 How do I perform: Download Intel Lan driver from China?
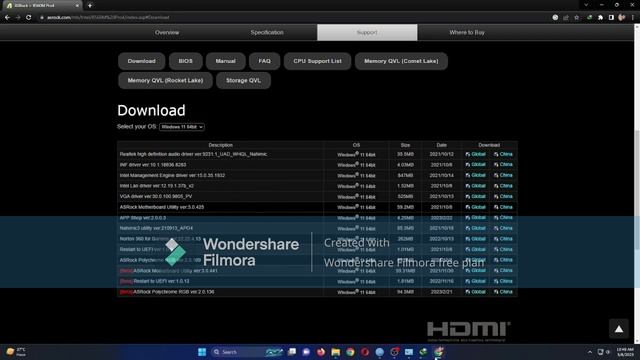click(x=503, y=186)
